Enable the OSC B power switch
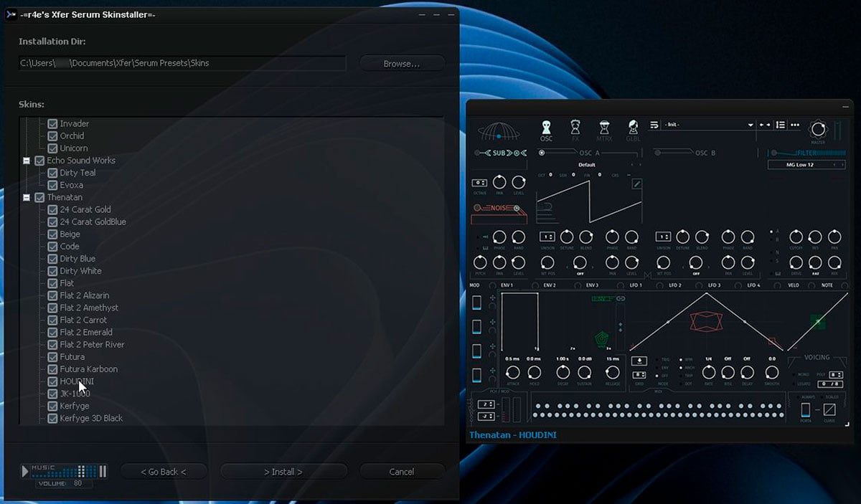The height and width of the screenshot is (504, 861). [x=657, y=153]
